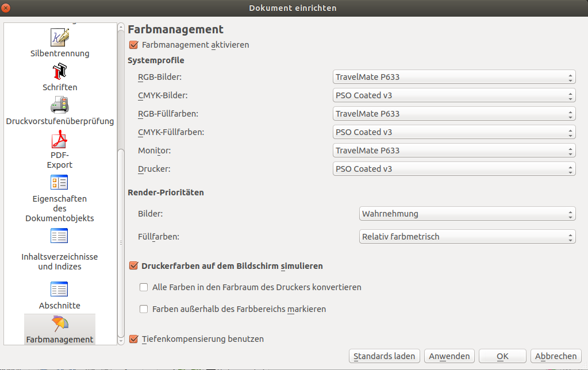Open the Bilder render priority dropdown
Viewport: 588px width, 370px height.
coord(467,214)
